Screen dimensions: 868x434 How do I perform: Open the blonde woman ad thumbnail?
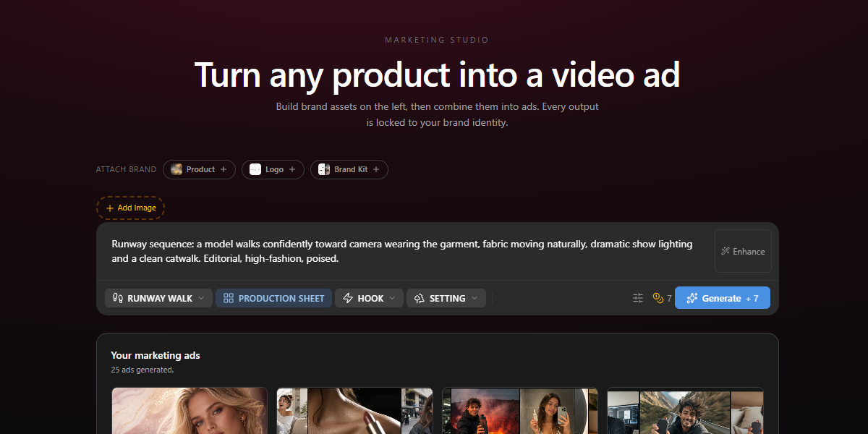click(x=190, y=411)
